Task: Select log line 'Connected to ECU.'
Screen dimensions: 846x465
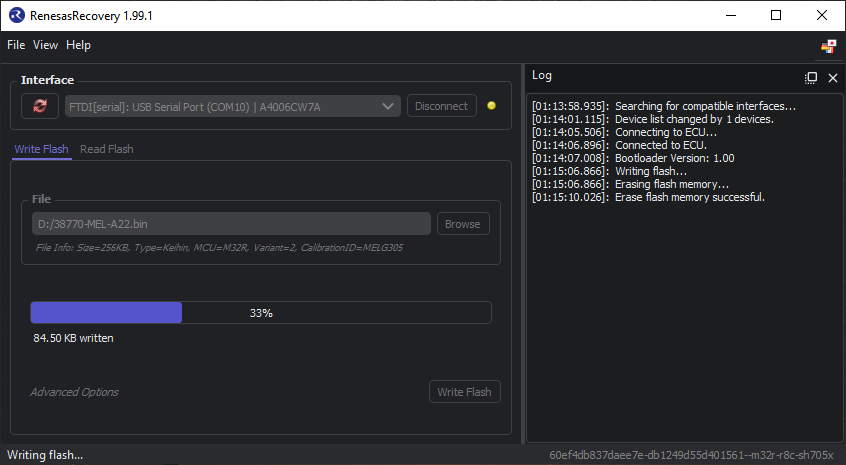Action: click(x=619, y=145)
